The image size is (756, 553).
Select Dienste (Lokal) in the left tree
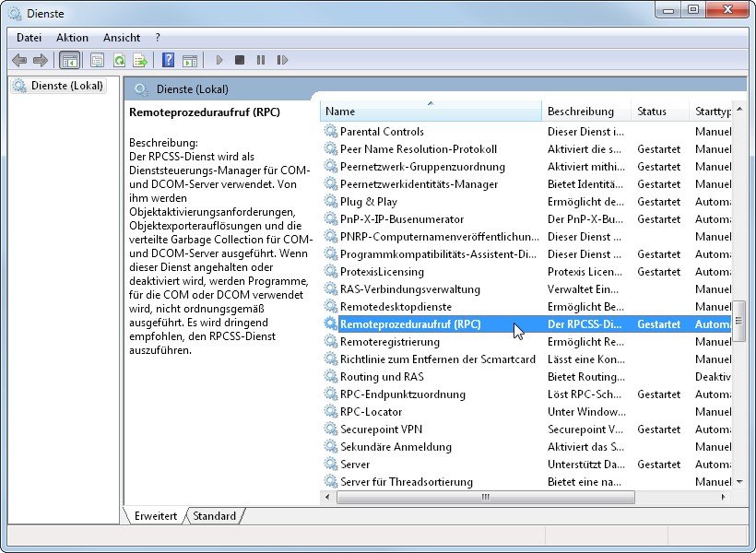67,86
